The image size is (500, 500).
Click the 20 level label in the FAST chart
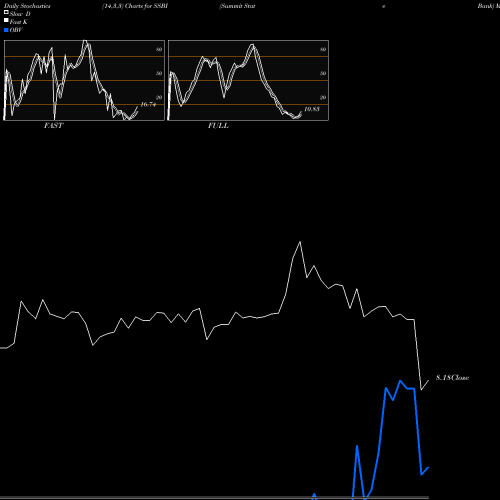click(159, 97)
